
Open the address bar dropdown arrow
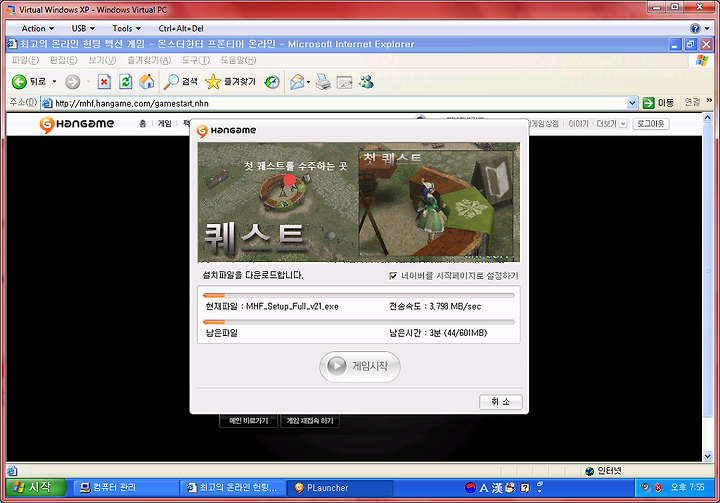tap(632, 103)
